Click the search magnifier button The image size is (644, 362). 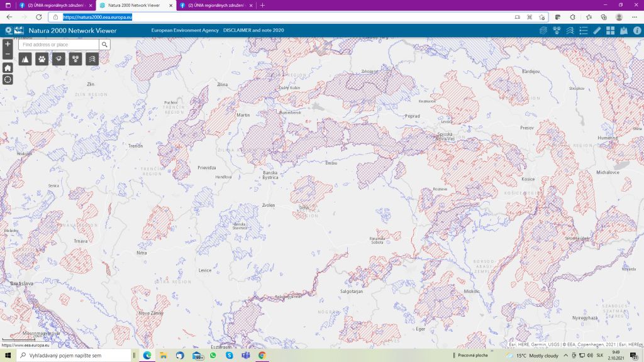104,45
